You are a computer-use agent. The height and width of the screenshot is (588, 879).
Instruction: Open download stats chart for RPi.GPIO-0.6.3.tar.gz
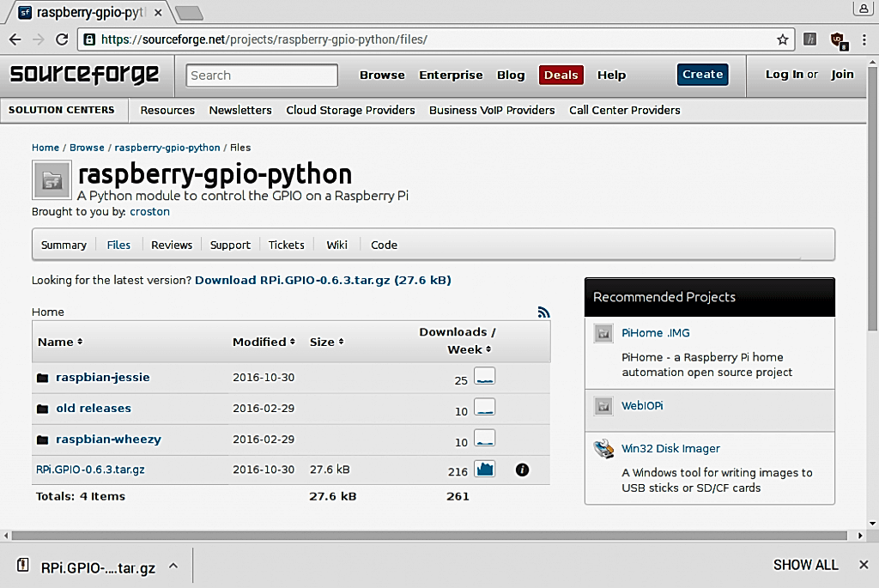pos(484,470)
